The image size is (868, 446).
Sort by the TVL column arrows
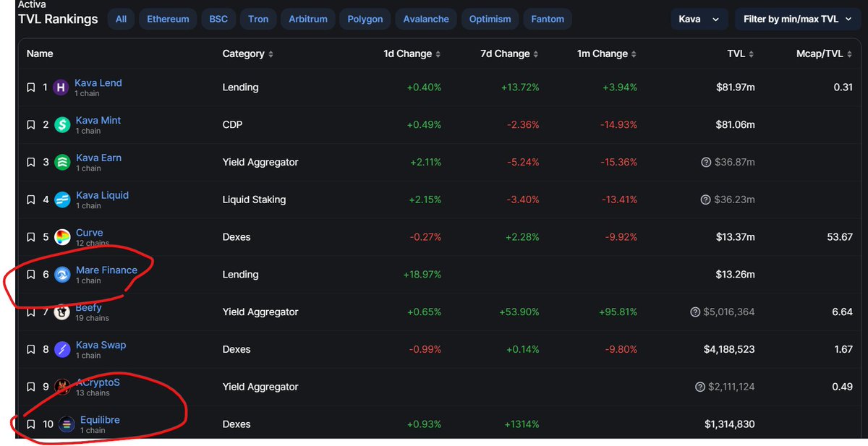coord(752,54)
